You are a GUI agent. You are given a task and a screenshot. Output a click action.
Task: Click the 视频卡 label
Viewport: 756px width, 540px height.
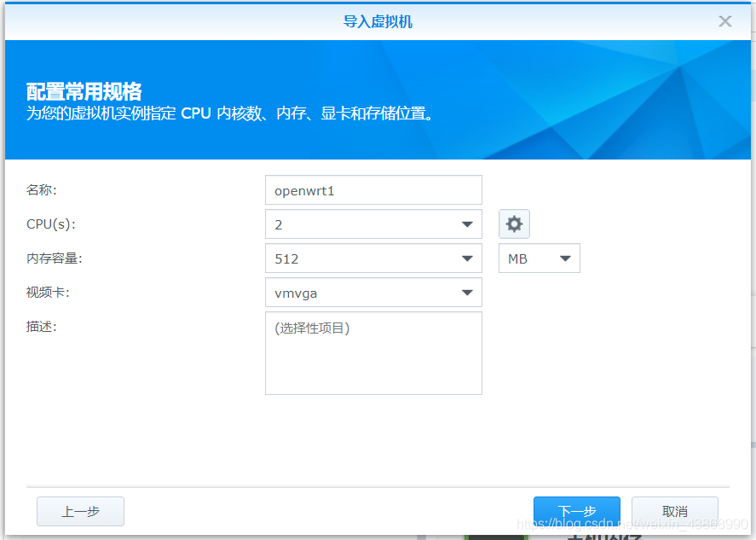pos(48,293)
